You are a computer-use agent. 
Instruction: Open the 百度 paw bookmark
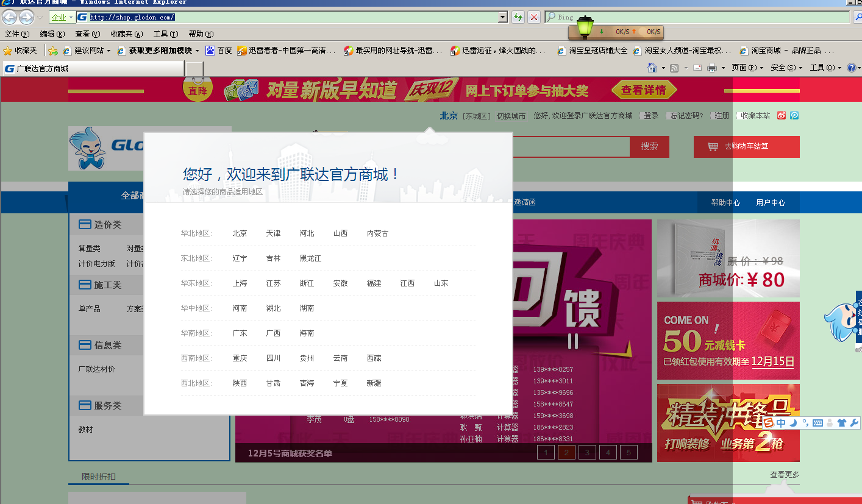pyautogui.click(x=219, y=51)
